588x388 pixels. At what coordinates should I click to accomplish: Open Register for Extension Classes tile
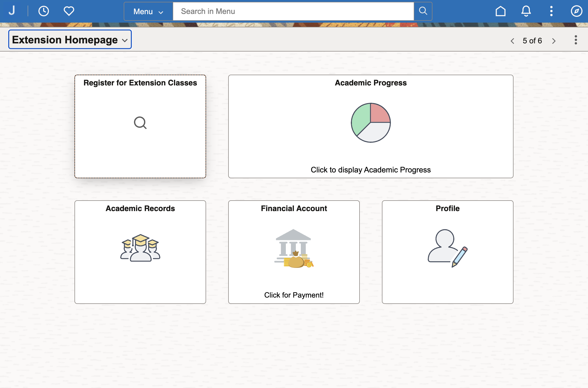[140, 126]
